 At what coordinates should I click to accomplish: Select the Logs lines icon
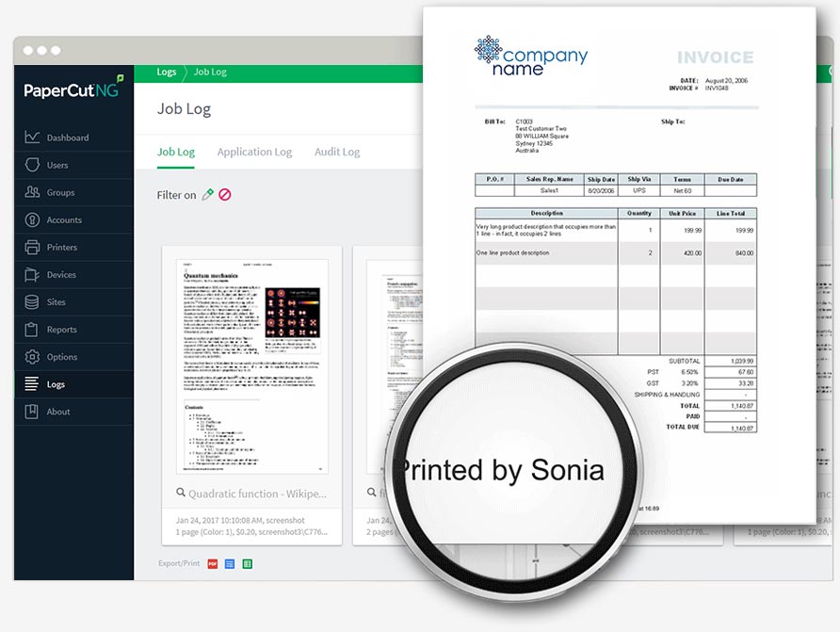pos(32,384)
